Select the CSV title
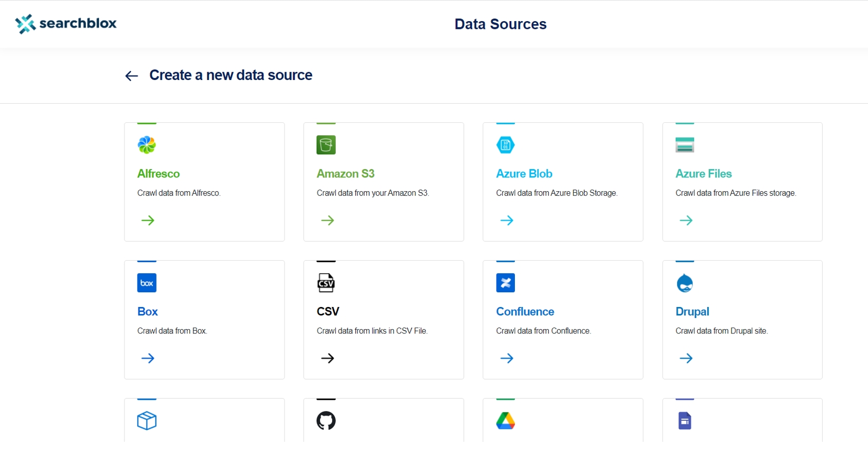 pos(328,312)
